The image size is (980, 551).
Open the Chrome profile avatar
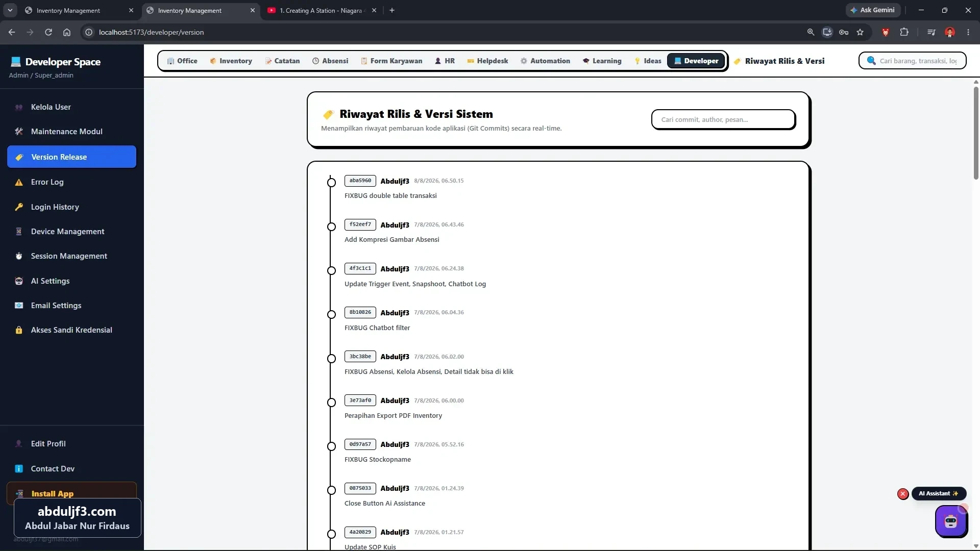pyautogui.click(x=950, y=32)
